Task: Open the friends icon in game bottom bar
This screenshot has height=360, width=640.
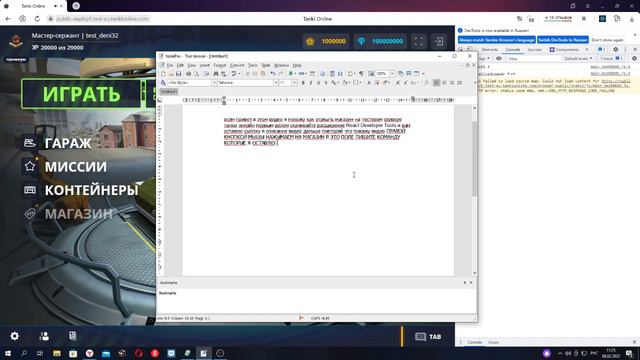Action: click(x=44, y=336)
